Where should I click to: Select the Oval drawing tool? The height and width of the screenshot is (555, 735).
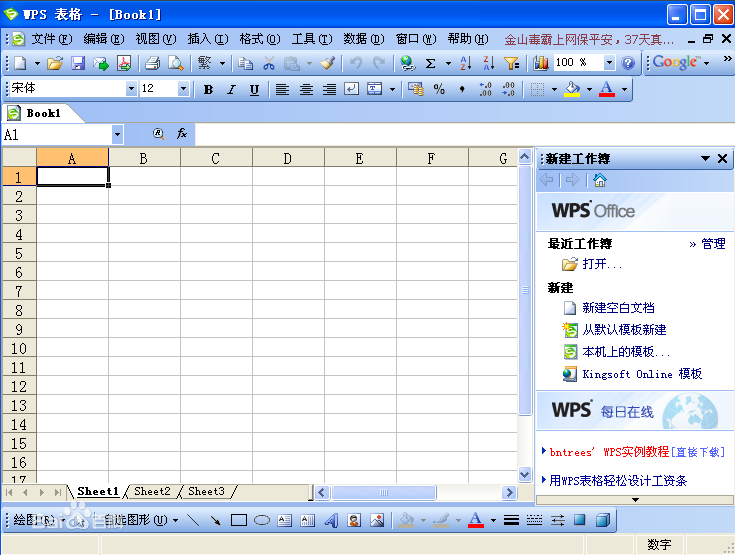[262, 520]
